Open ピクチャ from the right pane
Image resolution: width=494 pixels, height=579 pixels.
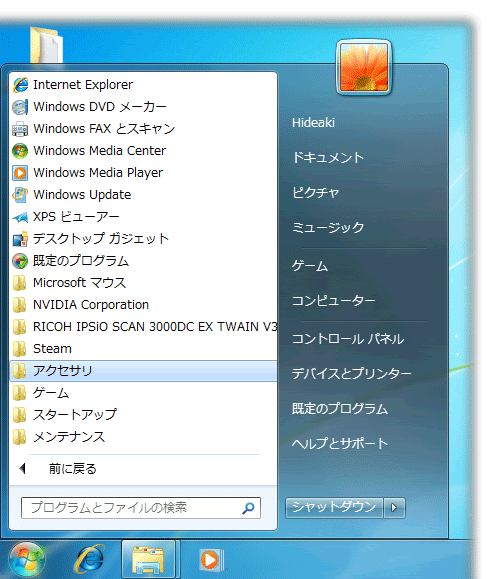point(316,192)
